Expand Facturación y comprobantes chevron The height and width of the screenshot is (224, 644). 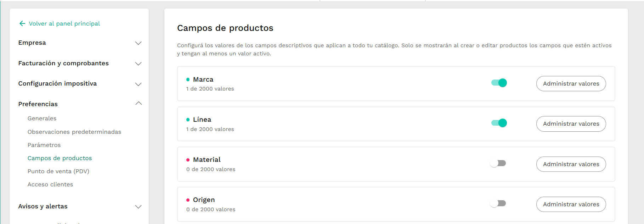click(139, 64)
